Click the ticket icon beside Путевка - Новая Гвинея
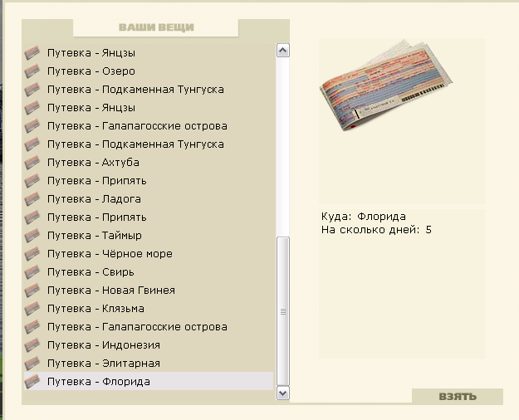Image resolution: width=519 pixels, height=420 pixels. point(32,291)
